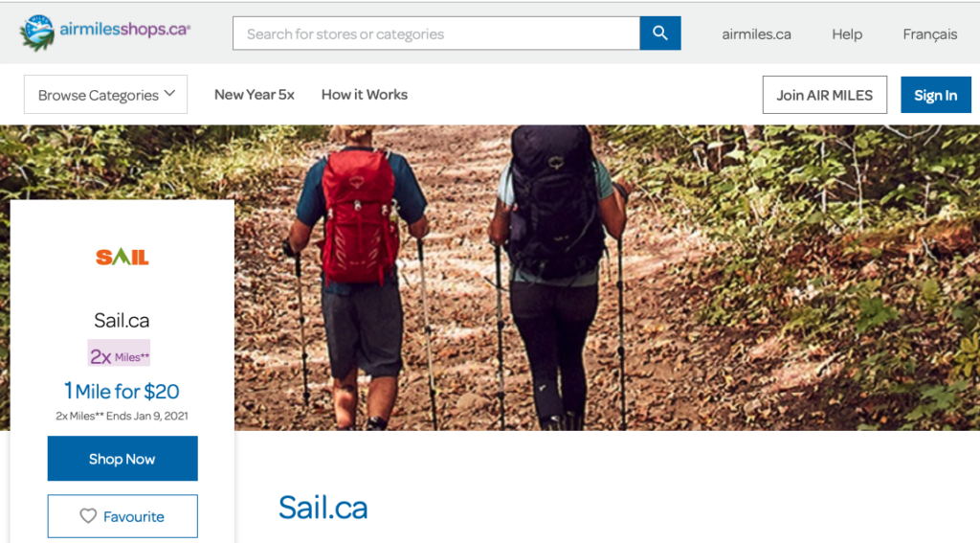Click the SAIL store logo
The width and height of the screenshot is (980, 543).
tap(122, 257)
